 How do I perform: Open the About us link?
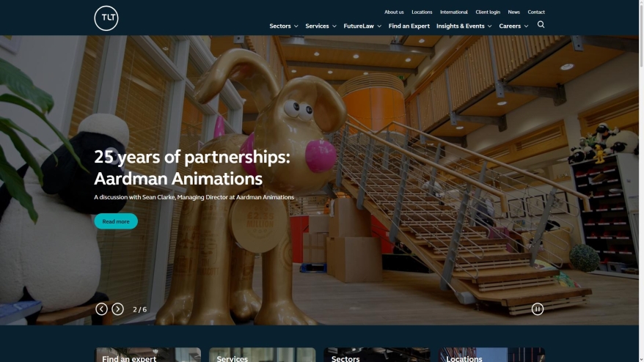pyautogui.click(x=394, y=12)
